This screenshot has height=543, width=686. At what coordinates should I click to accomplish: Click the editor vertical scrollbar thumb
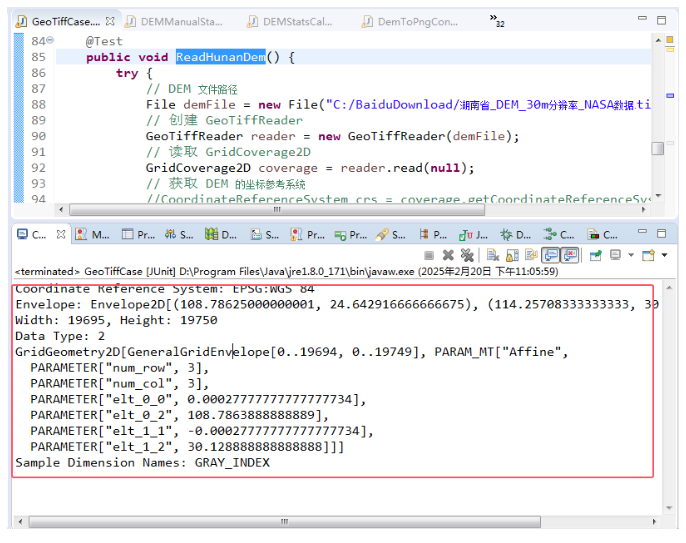point(658,148)
